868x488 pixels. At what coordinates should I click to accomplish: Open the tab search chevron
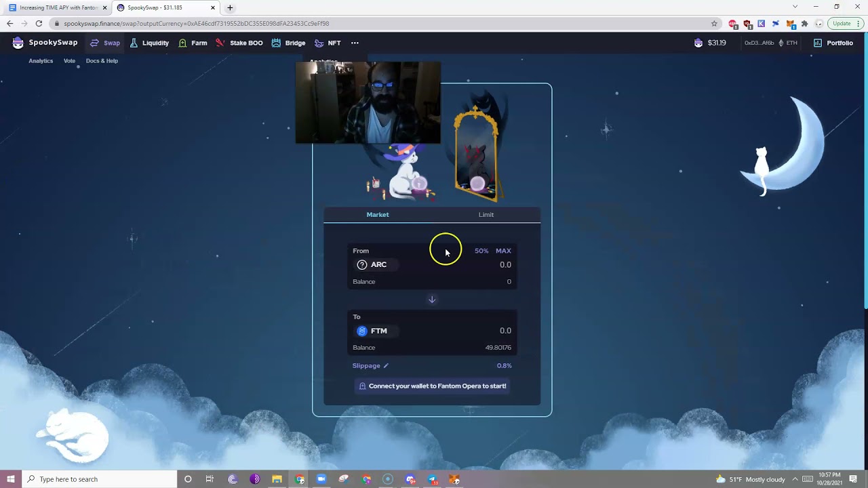(x=795, y=7)
